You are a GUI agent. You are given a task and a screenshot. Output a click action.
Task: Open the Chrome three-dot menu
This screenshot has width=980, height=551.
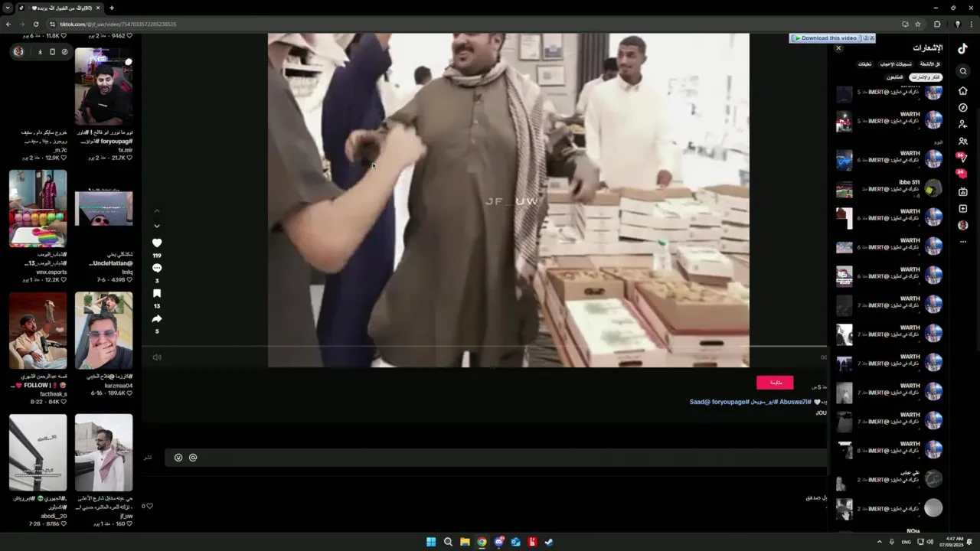tap(970, 24)
